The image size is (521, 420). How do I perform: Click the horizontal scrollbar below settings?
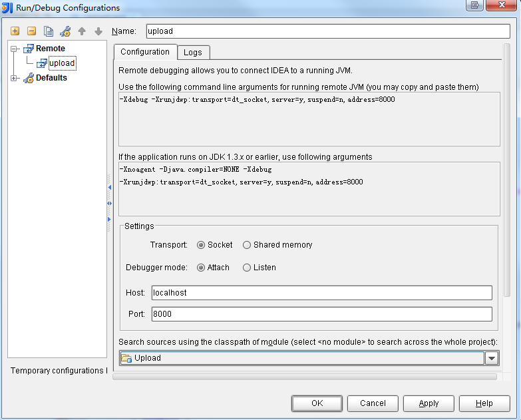point(305,377)
